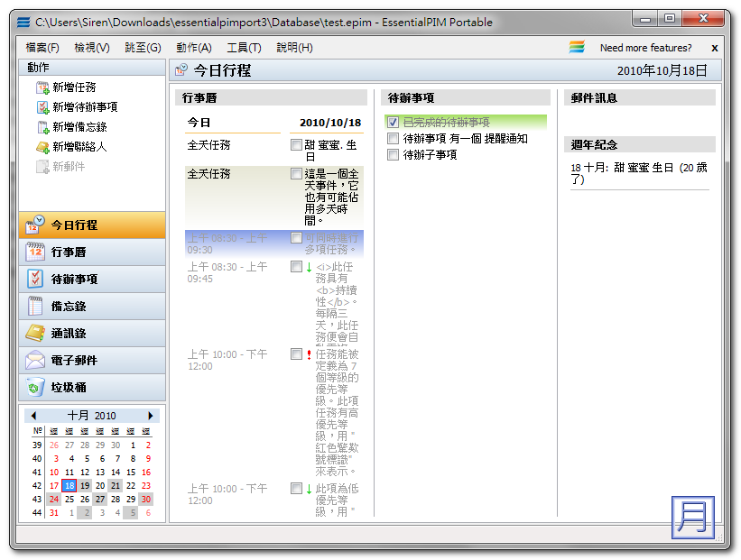Click the 新增待辦事項 icon

(x=41, y=106)
